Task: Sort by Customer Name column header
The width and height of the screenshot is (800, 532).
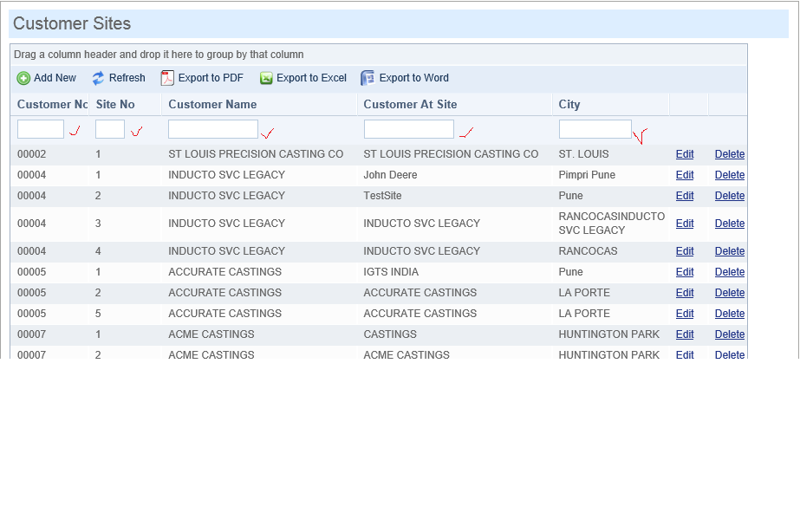Action: (212, 105)
